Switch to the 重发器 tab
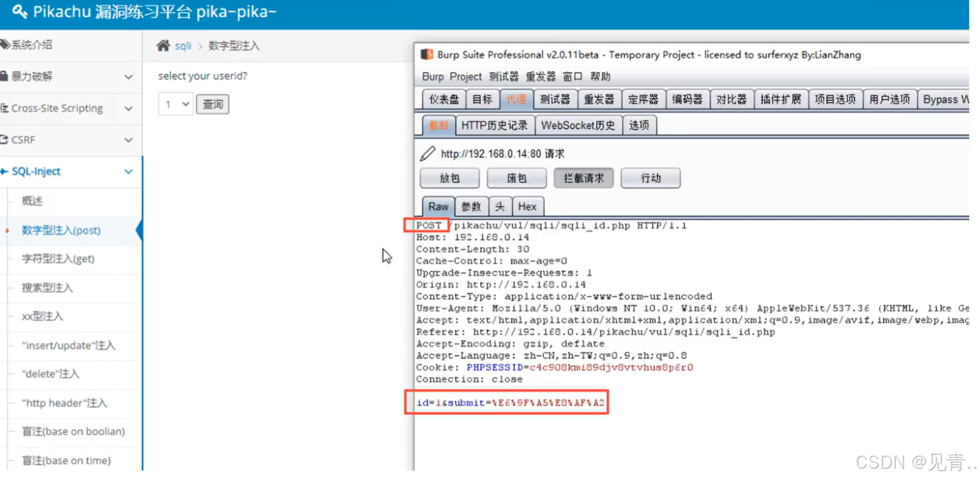Image resolution: width=980 pixels, height=479 pixels. click(599, 99)
